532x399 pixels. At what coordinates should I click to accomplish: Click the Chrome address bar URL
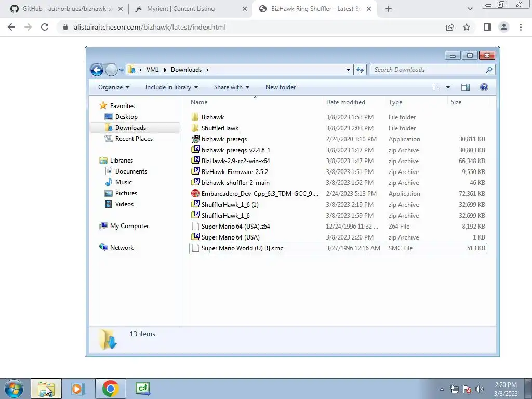pyautogui.click(x=150, y=27)
